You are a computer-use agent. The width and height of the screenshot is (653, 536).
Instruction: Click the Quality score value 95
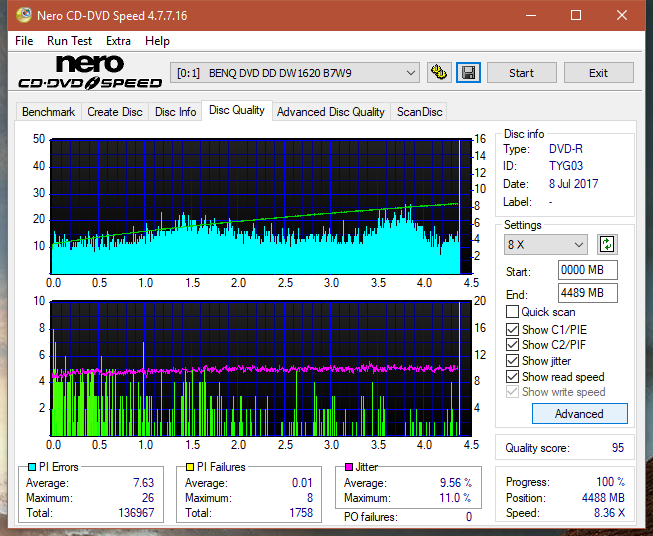coord(618,448)
